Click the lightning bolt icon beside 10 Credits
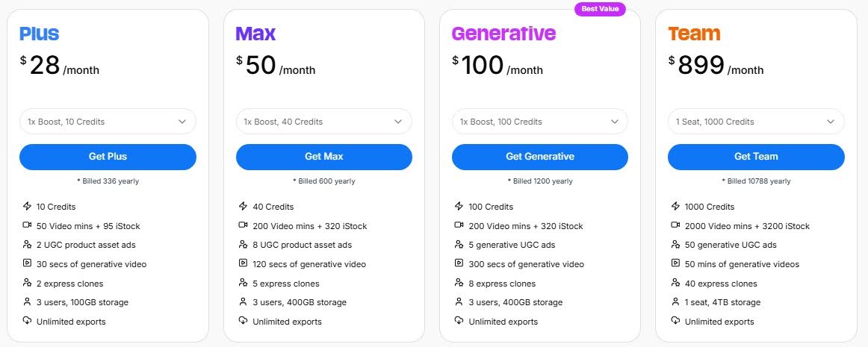The height and width of the screenshot is (347, 868). tap(27, 207)
